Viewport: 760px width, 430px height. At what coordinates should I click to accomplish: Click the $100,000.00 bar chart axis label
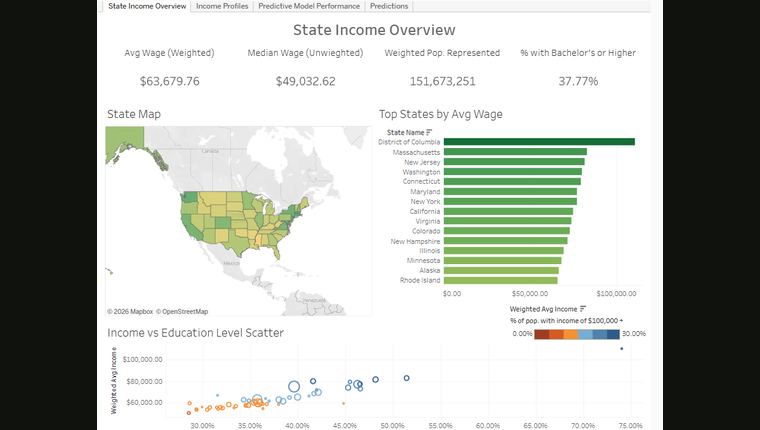coord(616,294)
